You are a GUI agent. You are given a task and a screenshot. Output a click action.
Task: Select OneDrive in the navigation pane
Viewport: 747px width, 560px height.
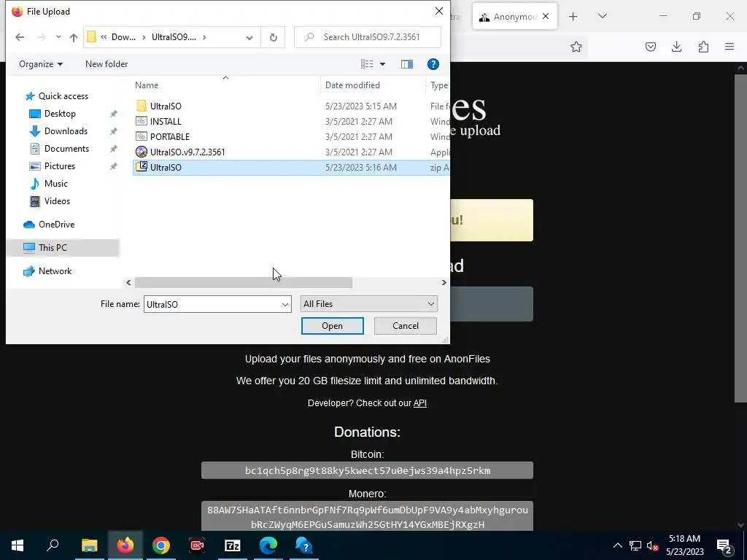[x=56, y=225]
